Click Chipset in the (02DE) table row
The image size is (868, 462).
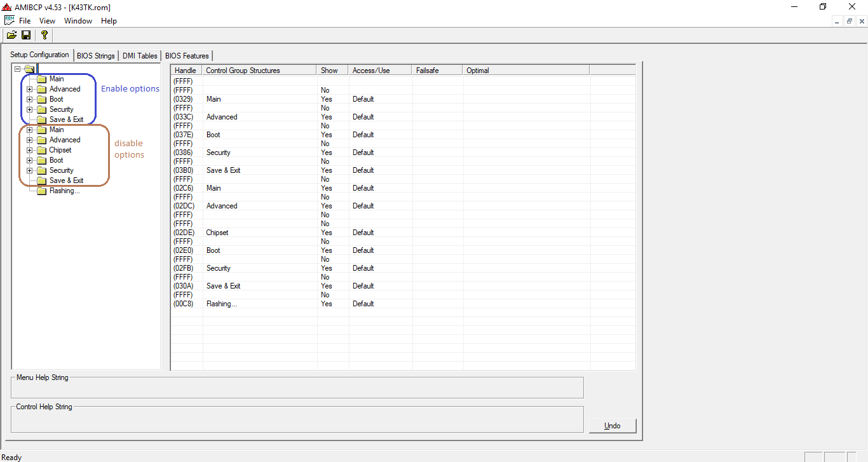pos(217,233)
